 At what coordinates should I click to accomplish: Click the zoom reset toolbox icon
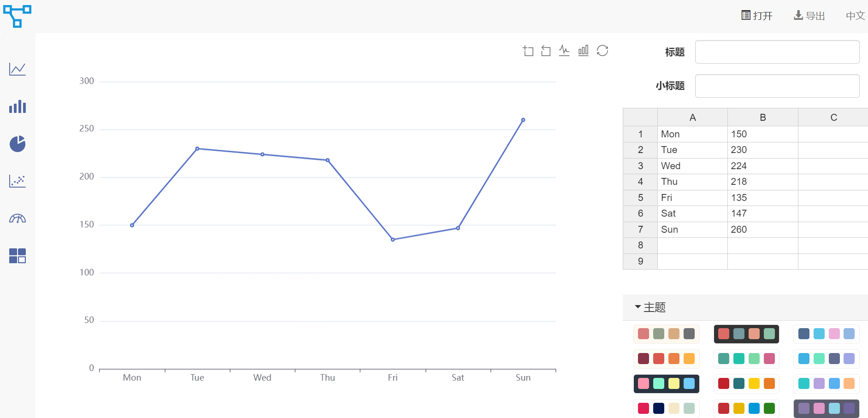(546, 50)
